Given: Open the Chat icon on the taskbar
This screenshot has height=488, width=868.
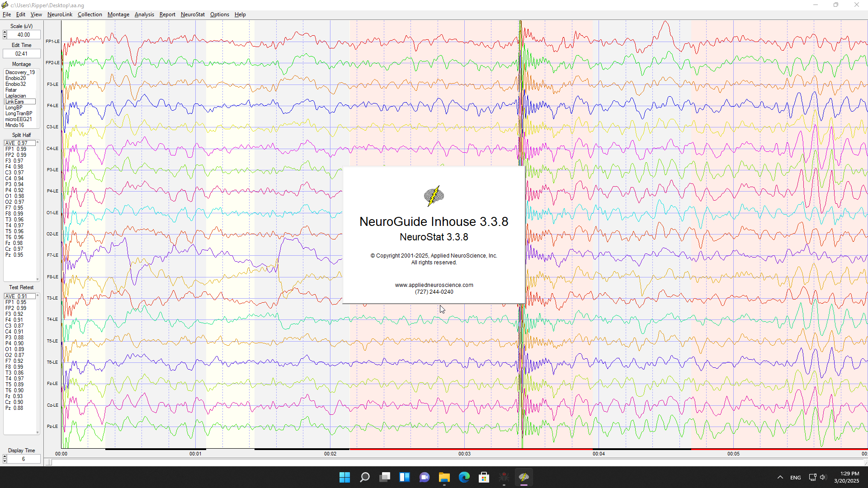Looking at the screenshot, I should [425, 477].
